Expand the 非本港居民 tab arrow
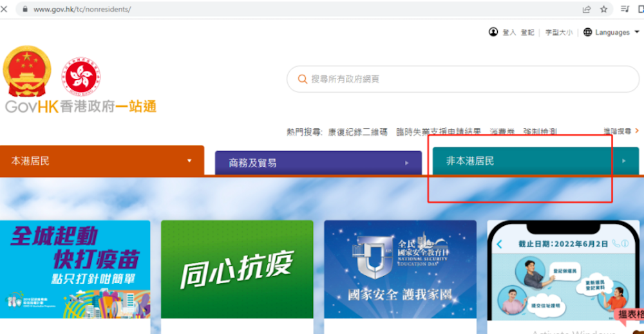The image size is (644, 334). click(623, 161)
